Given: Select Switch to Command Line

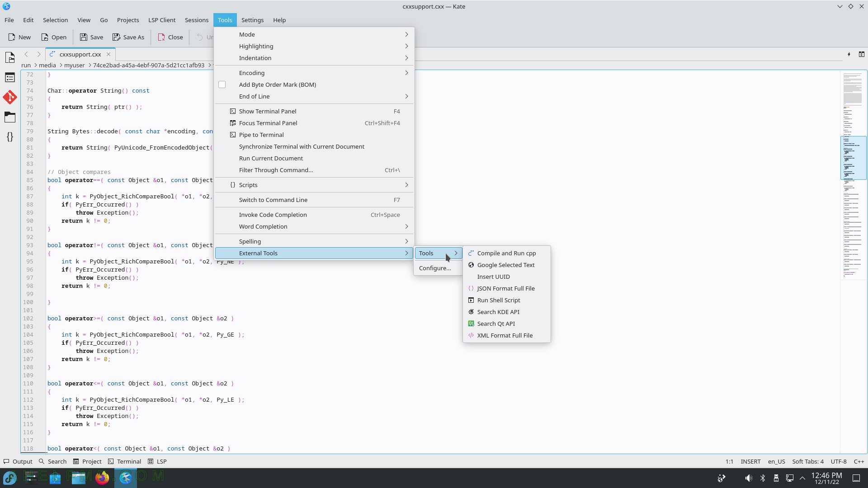Looking at the screenshot, I should point(314,200).
